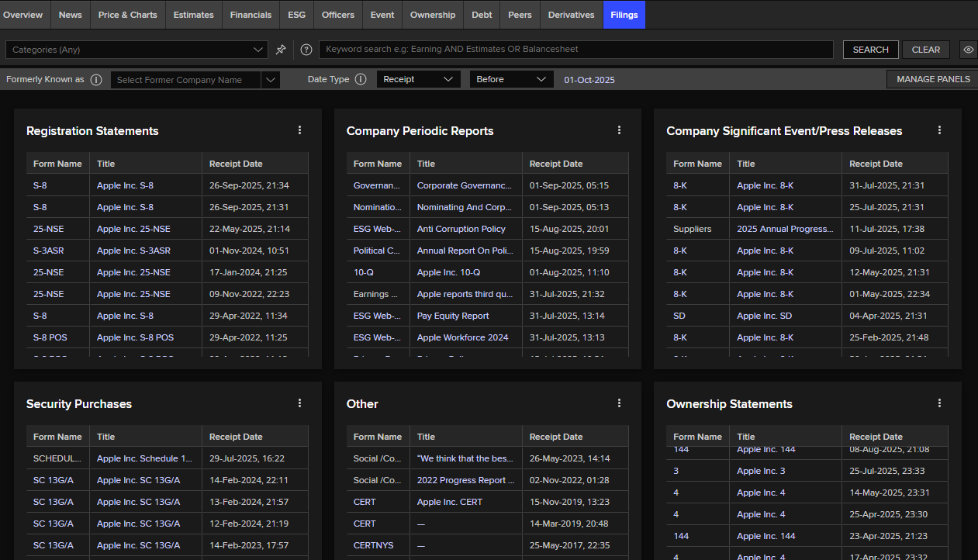Screen dimensions: 978x560
Task: Expand the Categories (Any) dropdown
Action: click(x=137, y=50)
